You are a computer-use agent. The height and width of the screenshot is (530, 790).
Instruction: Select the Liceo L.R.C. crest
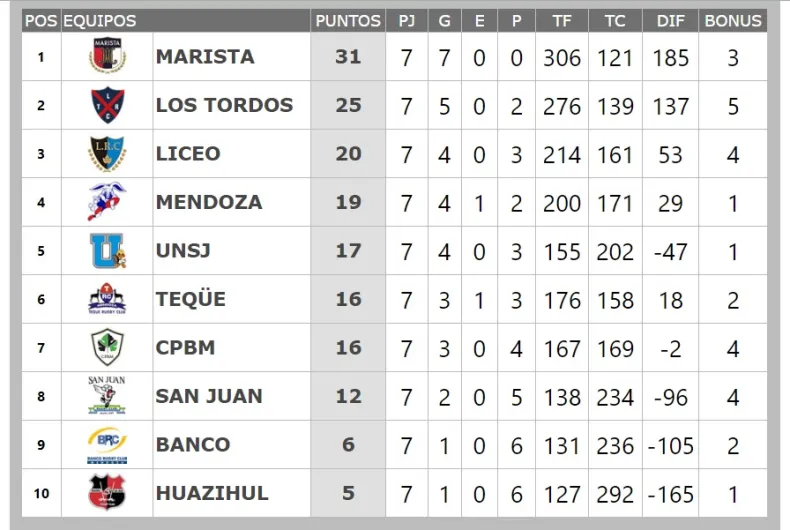coord(107,154)
